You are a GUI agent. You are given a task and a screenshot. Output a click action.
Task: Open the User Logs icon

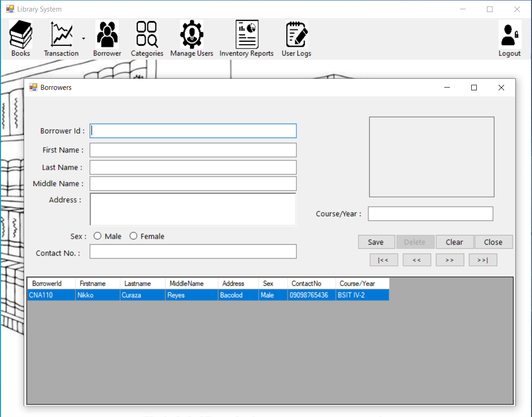coord(296,35)
